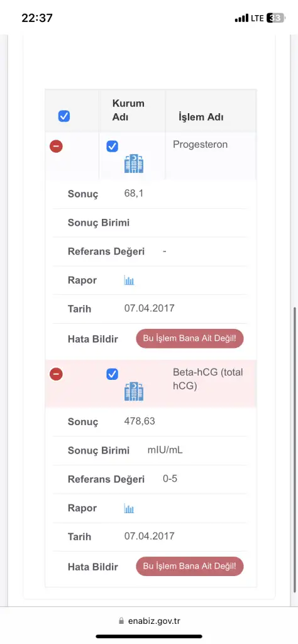Tap the cellular signal bars icon

(242, 18)
